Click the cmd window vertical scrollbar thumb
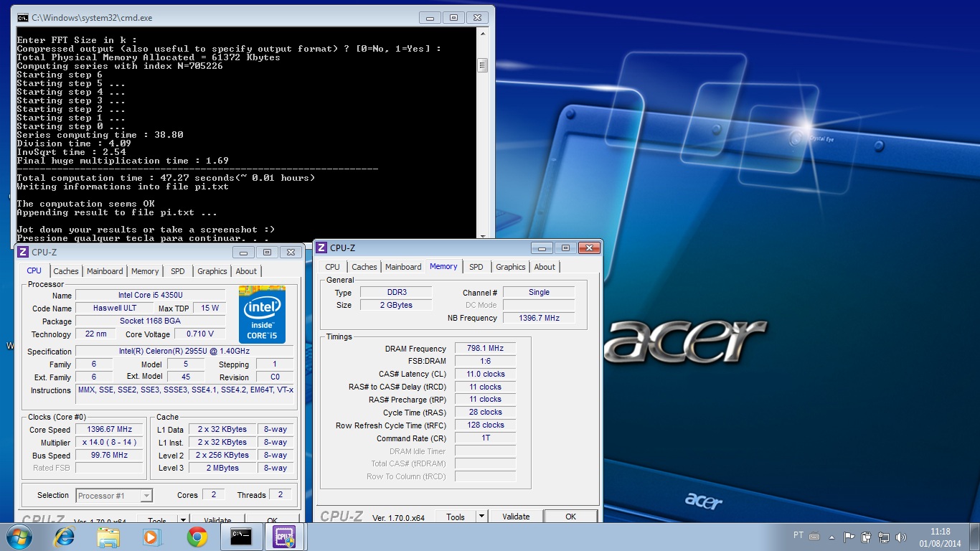980x551 pixels. 483,65
